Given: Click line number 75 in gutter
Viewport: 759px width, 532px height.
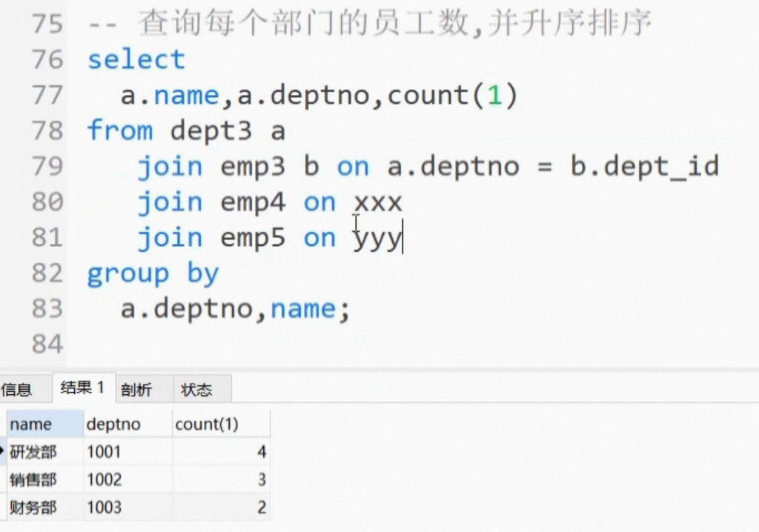Looking at the screenshot, I should [x=47, y=24].
